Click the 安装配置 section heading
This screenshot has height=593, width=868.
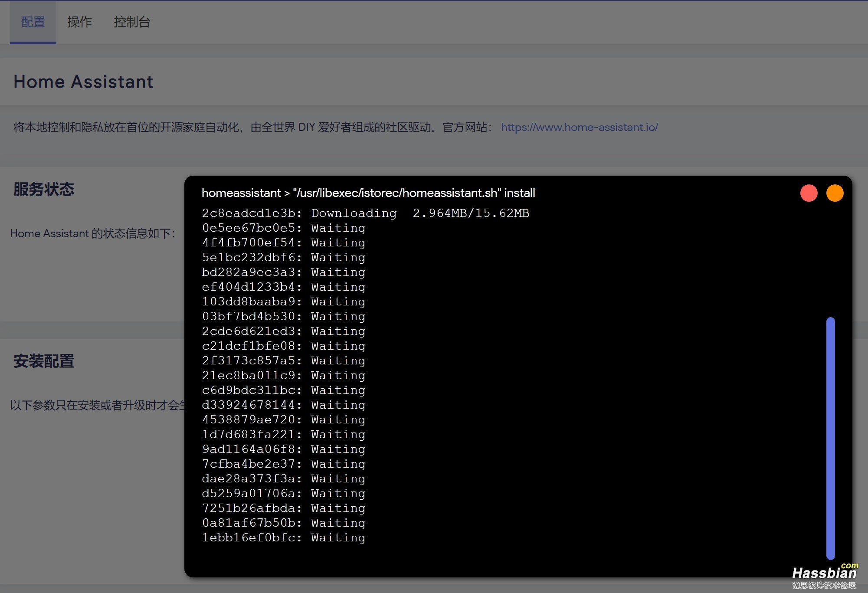tap(44, 361)
